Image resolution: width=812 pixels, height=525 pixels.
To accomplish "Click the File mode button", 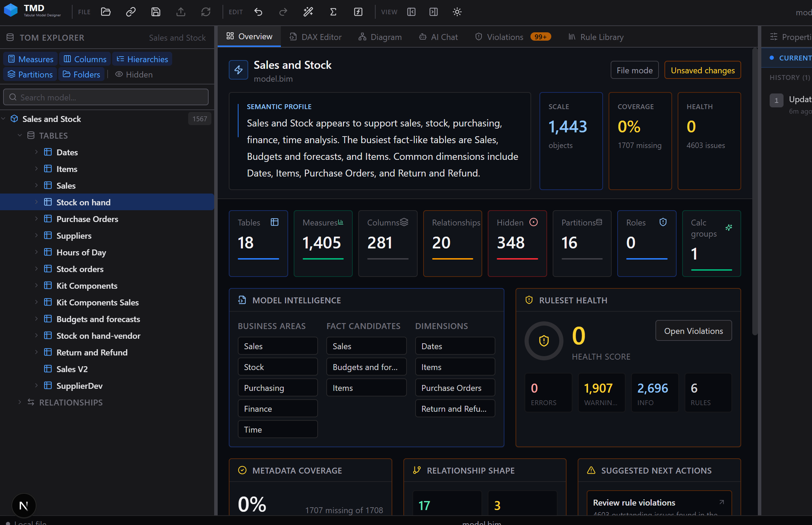I will point(635,70).
